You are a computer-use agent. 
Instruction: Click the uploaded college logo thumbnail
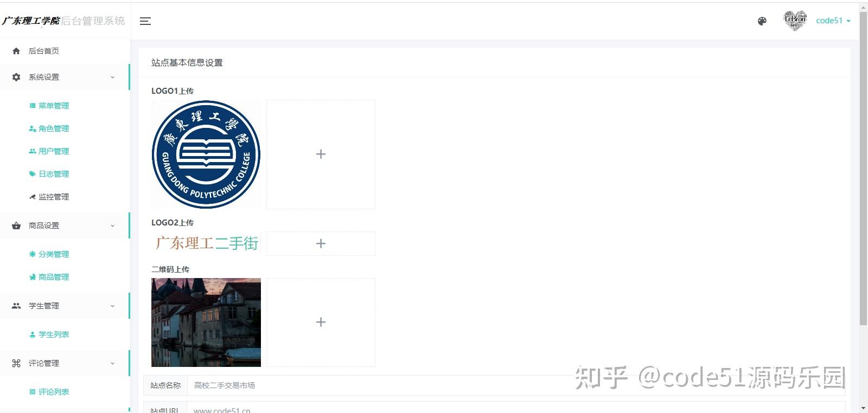coord(206,154)
